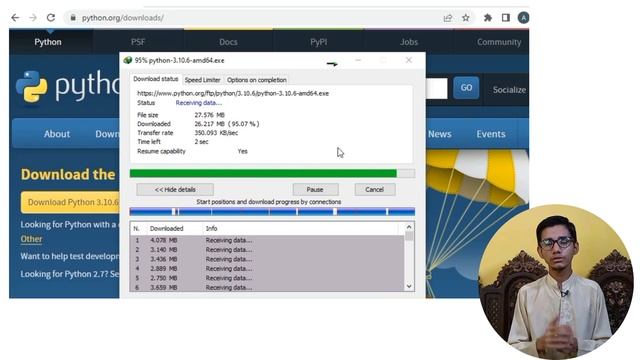The height and width of the screenshot is (360, 640).
Task: Open the PSF top navigation tab
Action: click(x=138, y=42)
